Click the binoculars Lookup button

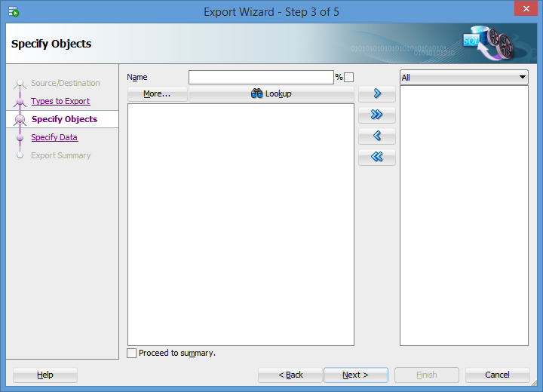pyautogui.click(x=271, y=94)
